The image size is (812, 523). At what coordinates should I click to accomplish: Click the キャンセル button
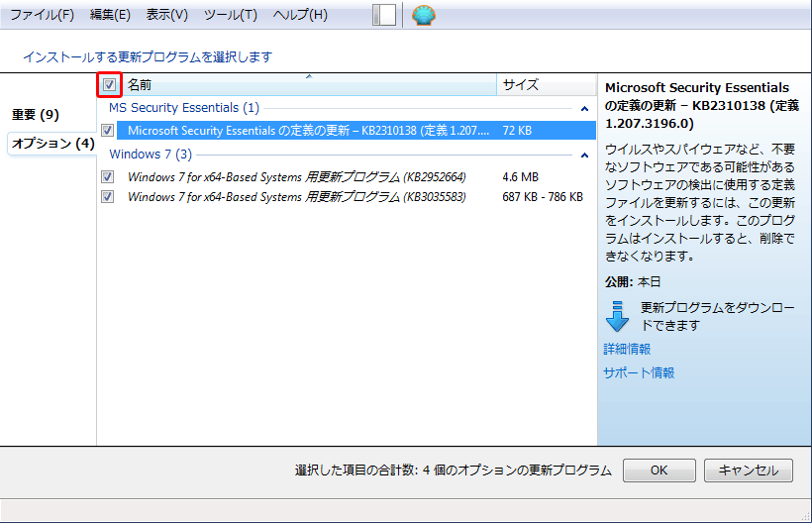[749, 471]
